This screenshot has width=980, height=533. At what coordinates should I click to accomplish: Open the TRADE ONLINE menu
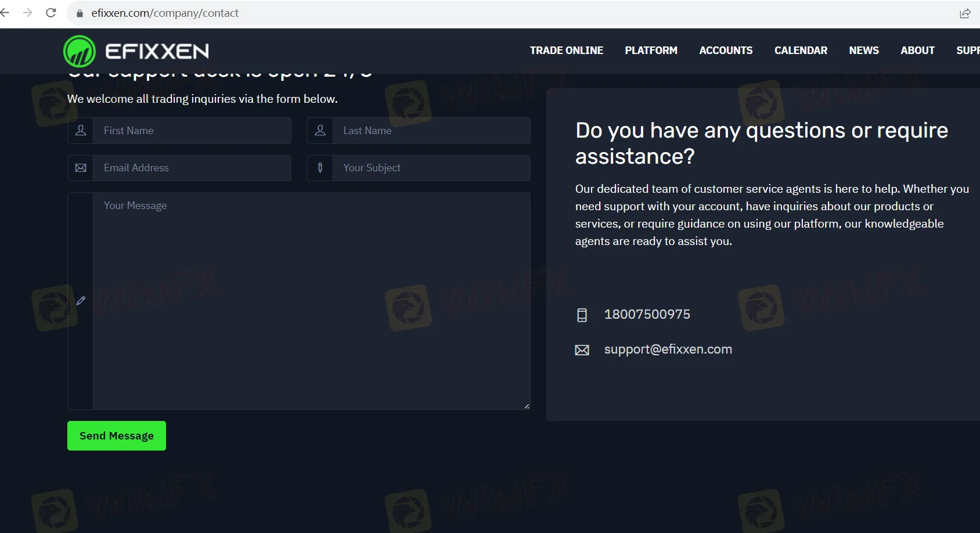pos(566,51)
